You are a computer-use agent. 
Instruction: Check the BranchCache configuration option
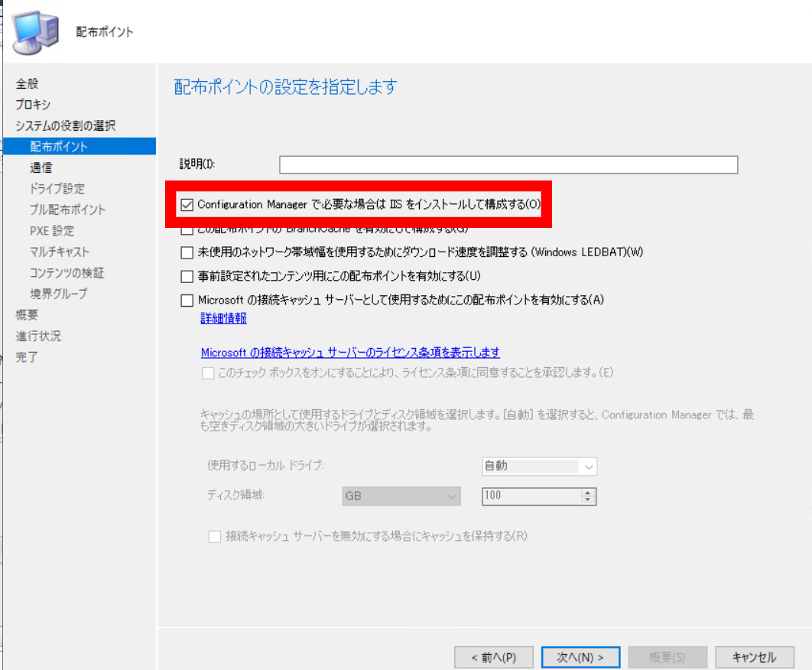click(187, 231)
